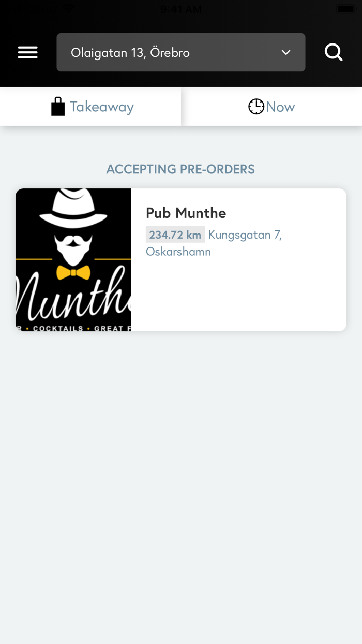Click the clock icon next to Now
Viewport: 362px width, 644px height.
pyautogui.click(x=256, y=106)
